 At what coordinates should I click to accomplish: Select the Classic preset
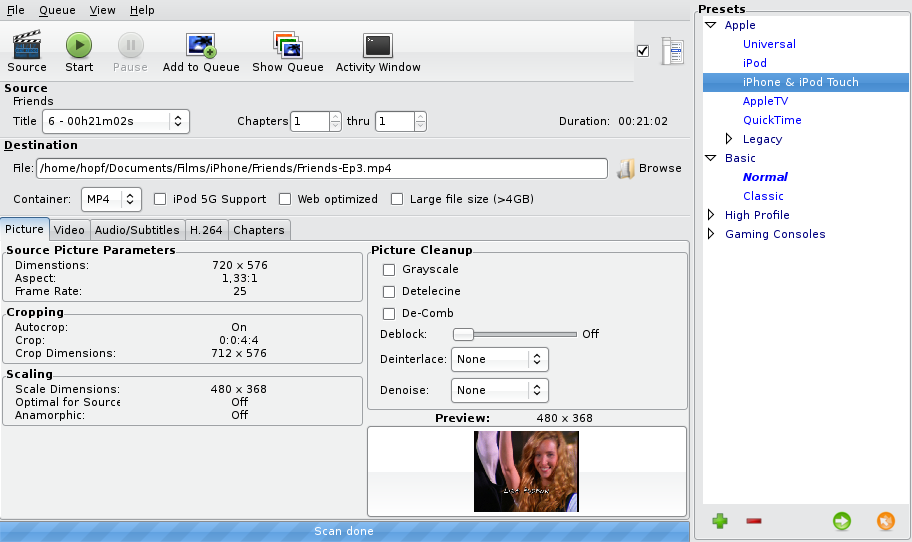pos(763,196)
